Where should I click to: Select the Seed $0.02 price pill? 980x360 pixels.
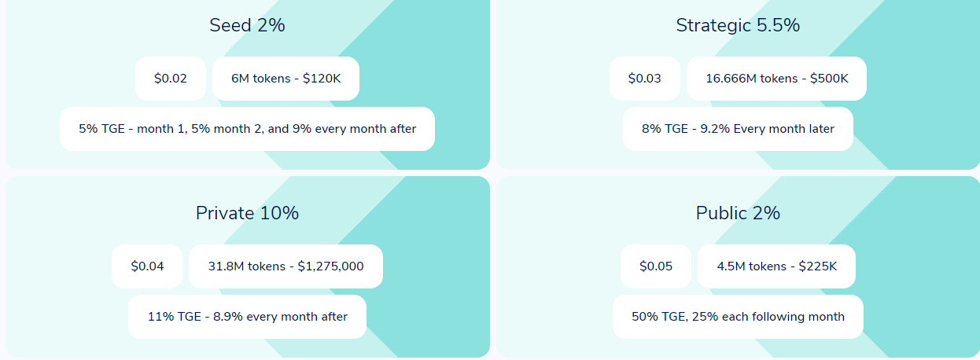point(171,79)
